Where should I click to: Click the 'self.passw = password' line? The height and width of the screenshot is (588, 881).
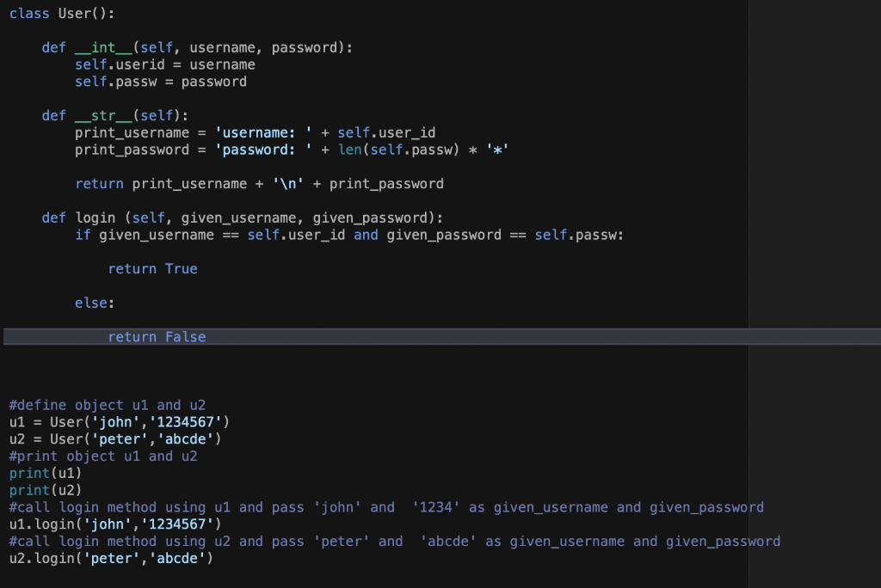[161, 82]
